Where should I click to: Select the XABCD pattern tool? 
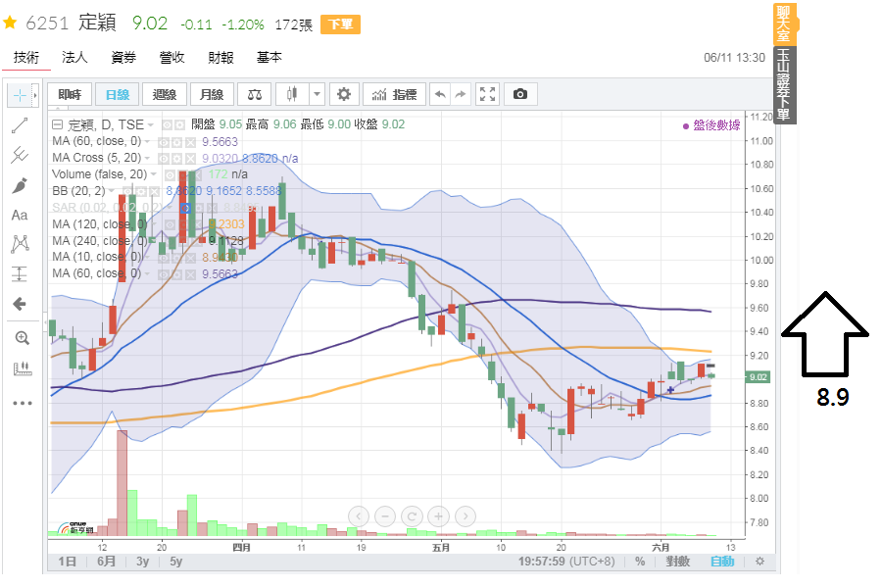pos(20,244)
